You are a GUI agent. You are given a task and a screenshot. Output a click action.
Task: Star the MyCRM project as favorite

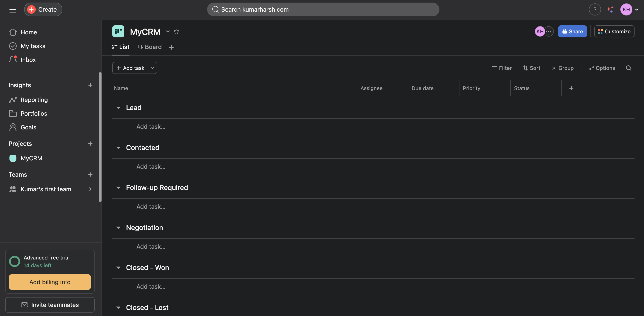click(x=176, y=31)
